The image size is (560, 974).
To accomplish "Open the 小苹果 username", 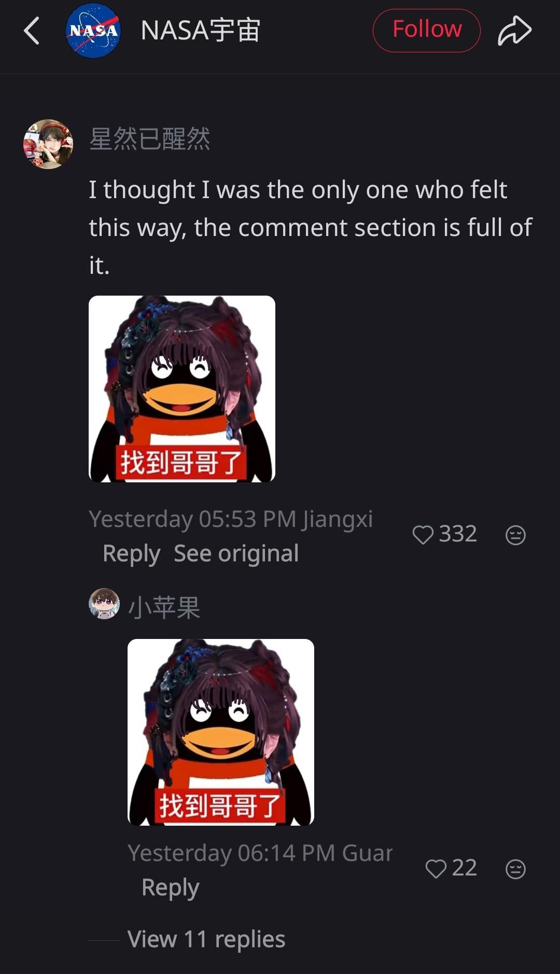I will coord(164,607).
